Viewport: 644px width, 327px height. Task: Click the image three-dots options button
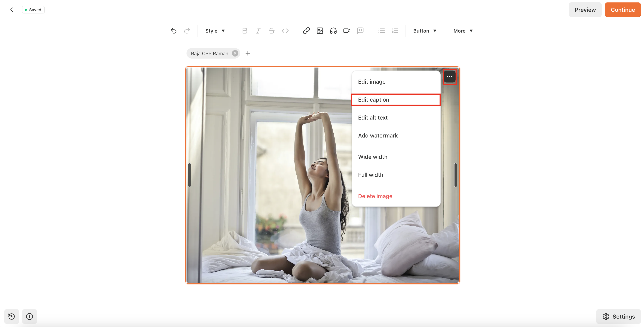(x=449, y=77)
